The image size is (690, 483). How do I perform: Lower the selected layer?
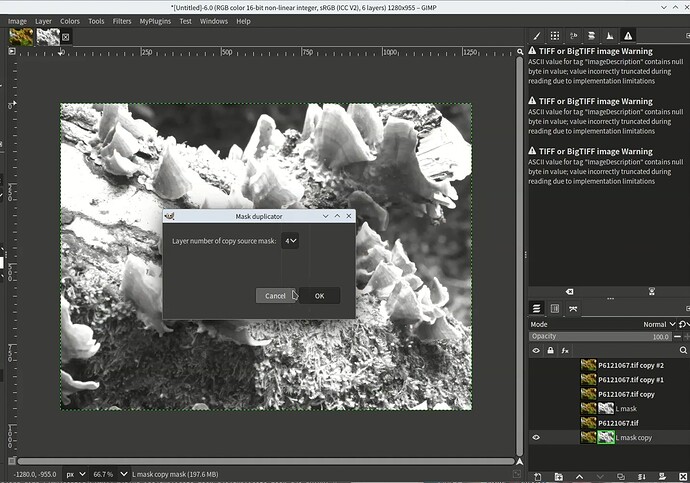(x=600, y=477)
